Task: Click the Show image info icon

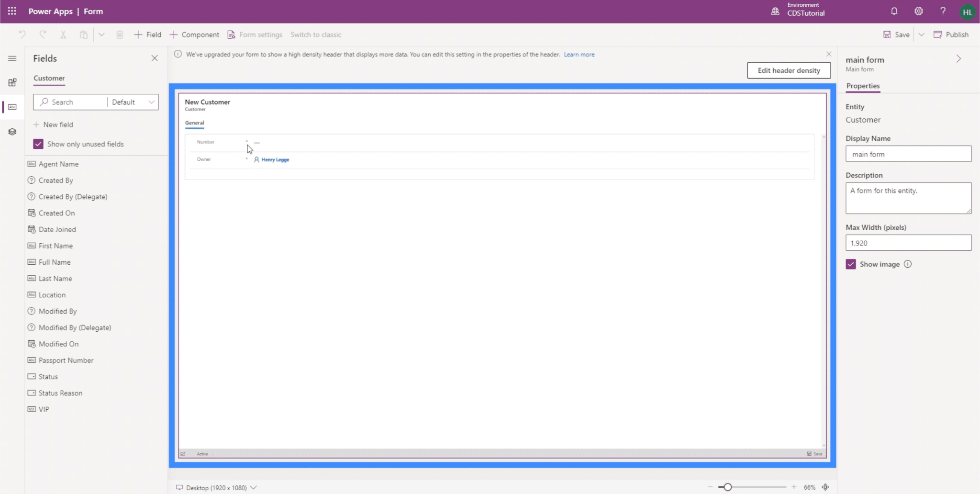Action: (908, 264)
